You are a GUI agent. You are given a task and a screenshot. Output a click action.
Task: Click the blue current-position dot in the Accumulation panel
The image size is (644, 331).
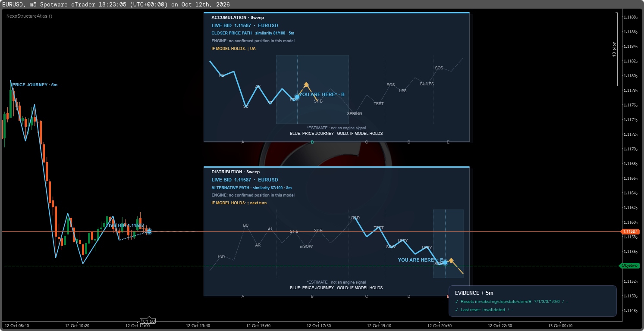point(297,97)
